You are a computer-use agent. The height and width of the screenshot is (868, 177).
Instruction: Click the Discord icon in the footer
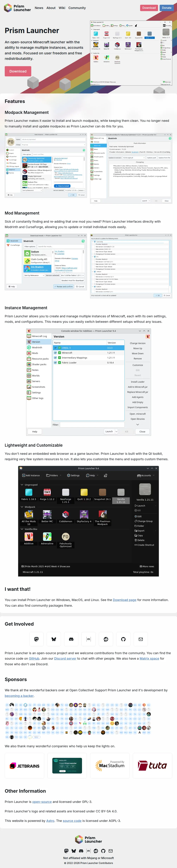click(81, 851)
